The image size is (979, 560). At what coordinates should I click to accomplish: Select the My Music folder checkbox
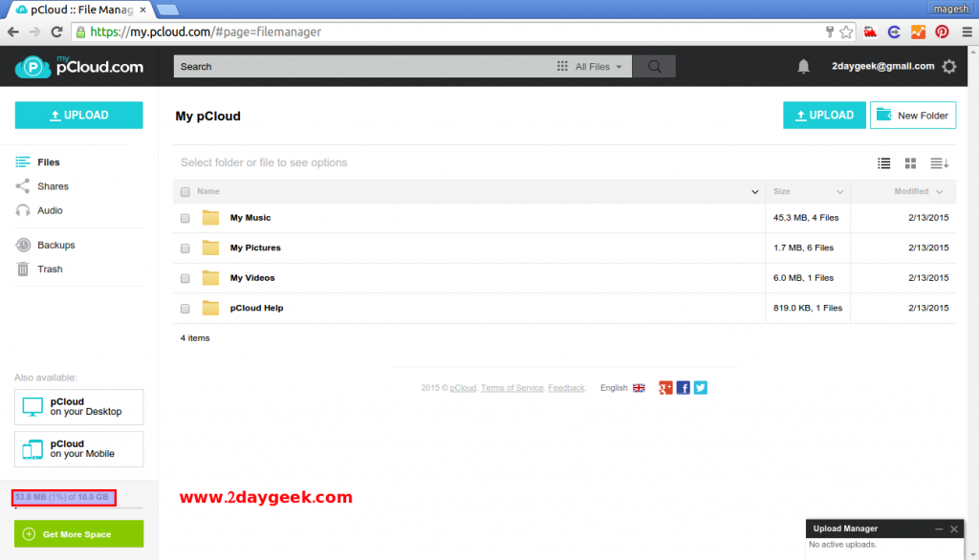point(185,217)
